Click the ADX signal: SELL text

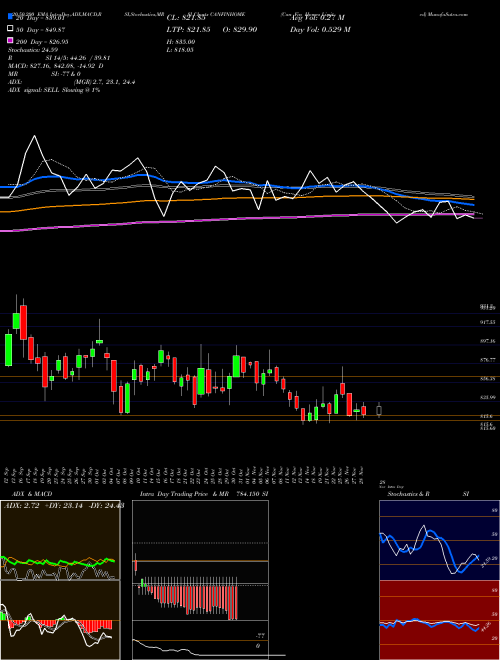54,90
